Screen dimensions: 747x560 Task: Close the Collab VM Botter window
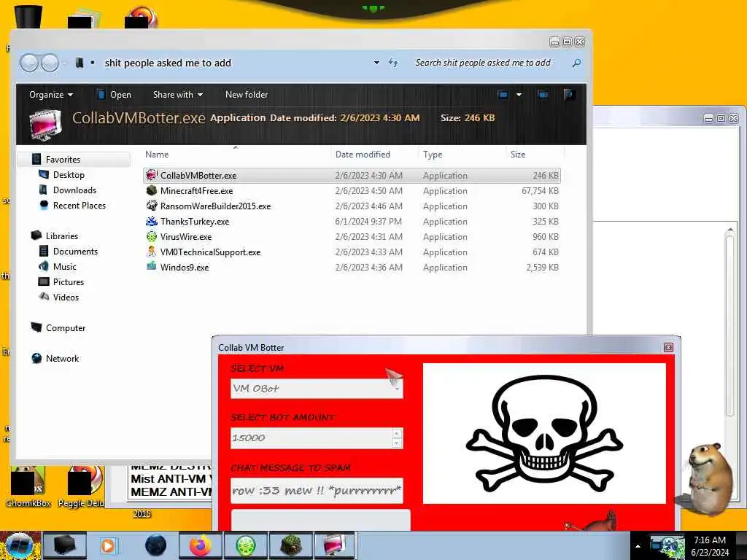(668, 348)
